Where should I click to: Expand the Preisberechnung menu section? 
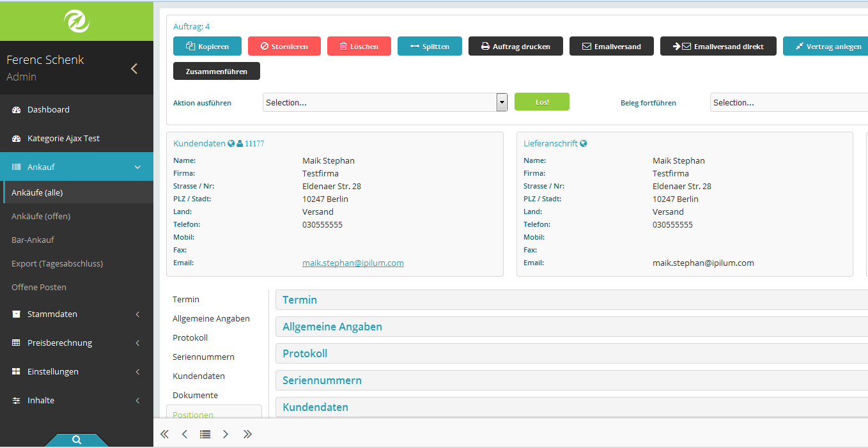point(77,343)
